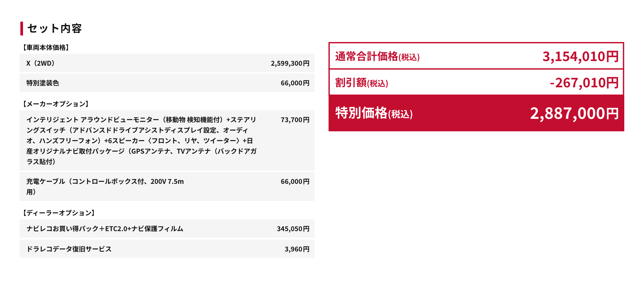Click the red 特別価格 2,887,000円 banner
Viewport: 644px width, 281px height.
(476, 113)
